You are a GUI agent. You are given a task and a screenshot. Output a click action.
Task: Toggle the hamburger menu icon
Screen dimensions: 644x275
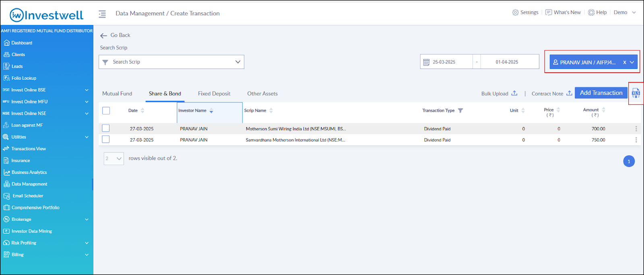click(x=102, y=14)
